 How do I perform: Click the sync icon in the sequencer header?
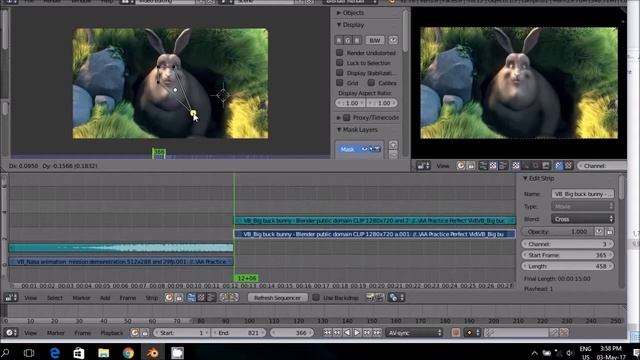[x=169, y=298]
